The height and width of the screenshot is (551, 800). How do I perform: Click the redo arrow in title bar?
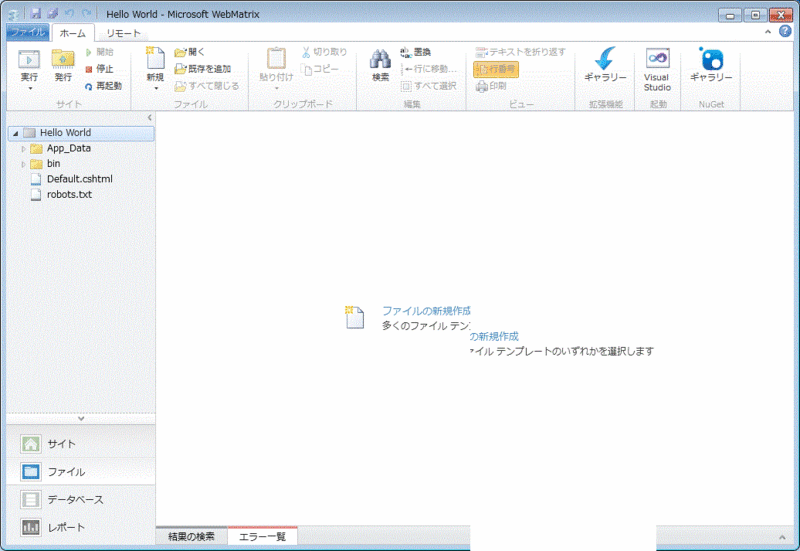pyautogui.click(x=87, y=14)
